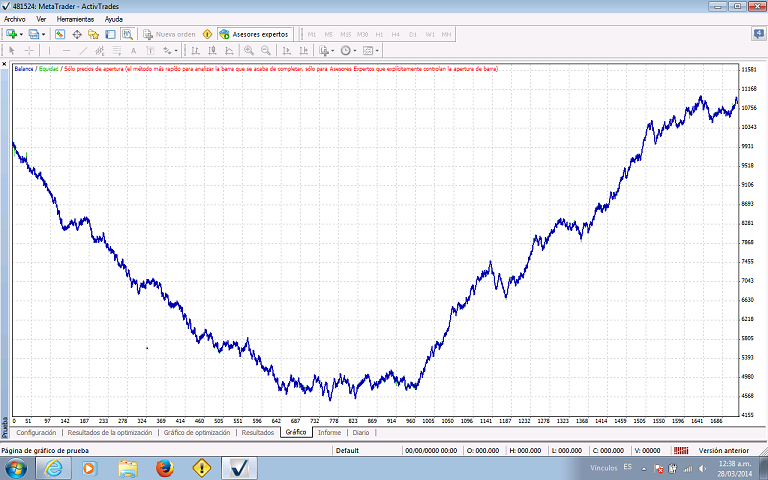Screen dimensions: 768x480
Task: Switch to the Resultados tab
Action: tap(257, 433)
